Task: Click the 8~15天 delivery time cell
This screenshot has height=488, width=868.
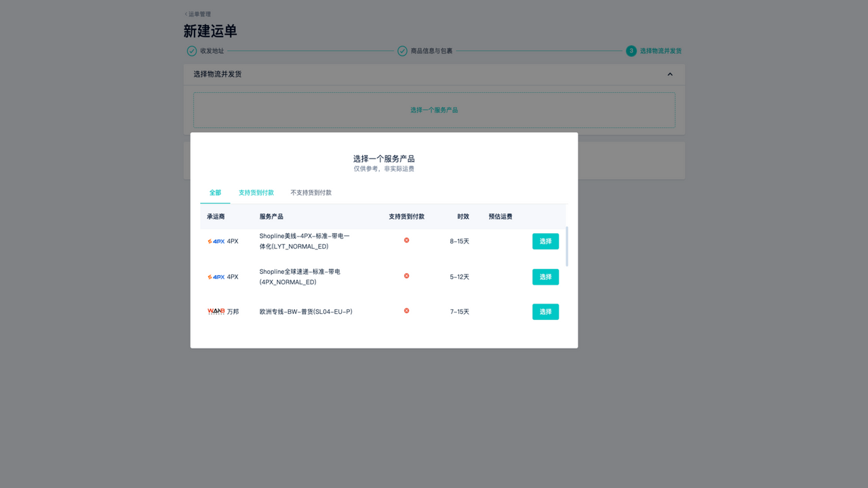Action: pyautogui.click(x=460, y=241)
